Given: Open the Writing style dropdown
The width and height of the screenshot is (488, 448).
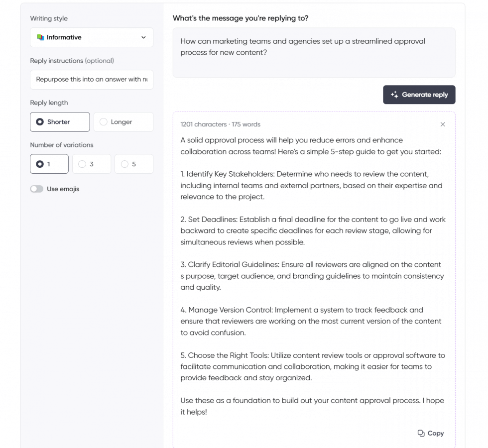Looking at the screenshot, I should pyautogui.click(x=92, y=37).
